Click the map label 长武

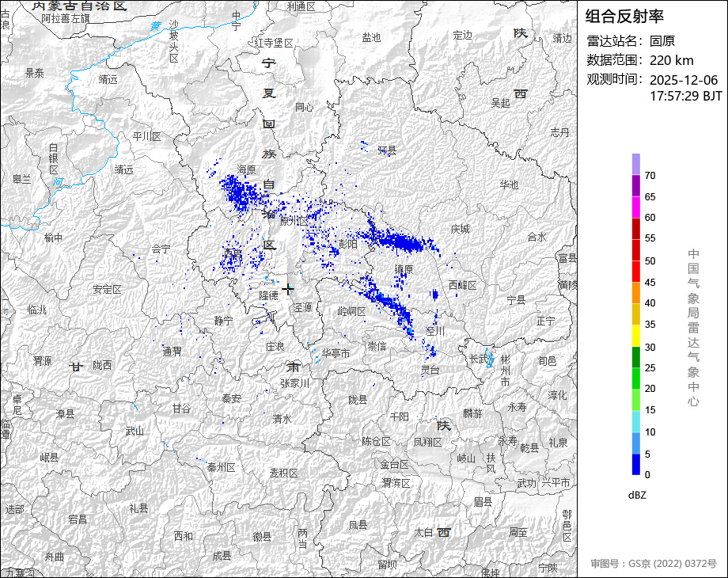click(478, 359)
